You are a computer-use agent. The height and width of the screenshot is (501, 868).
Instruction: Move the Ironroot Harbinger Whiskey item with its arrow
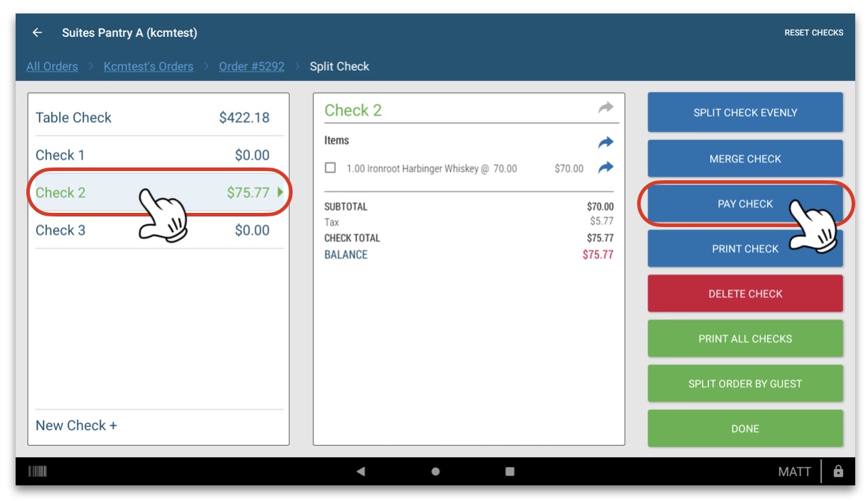tap(605, 167)
